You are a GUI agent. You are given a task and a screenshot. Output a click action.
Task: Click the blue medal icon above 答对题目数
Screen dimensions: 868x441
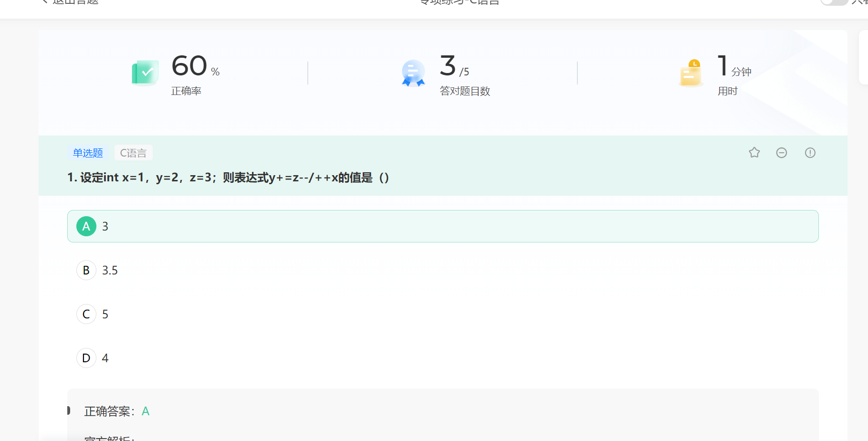click(x=412, y=73)
